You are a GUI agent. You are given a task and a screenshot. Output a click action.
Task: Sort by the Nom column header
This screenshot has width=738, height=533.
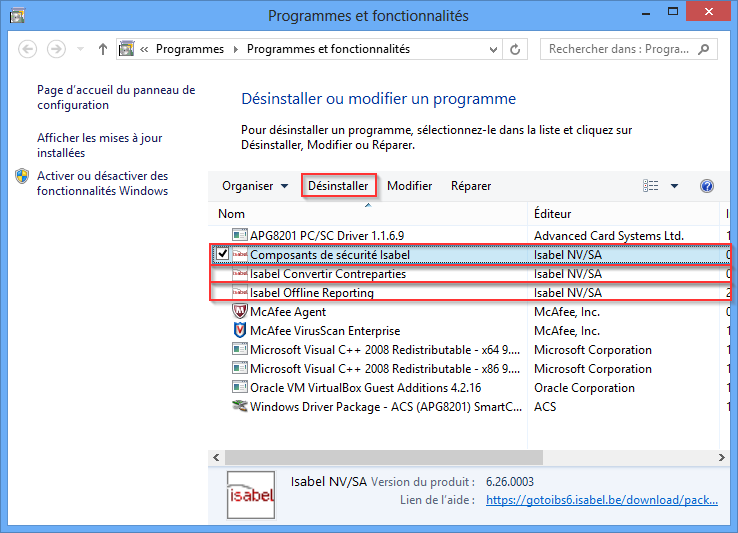[x=368, y=214]
